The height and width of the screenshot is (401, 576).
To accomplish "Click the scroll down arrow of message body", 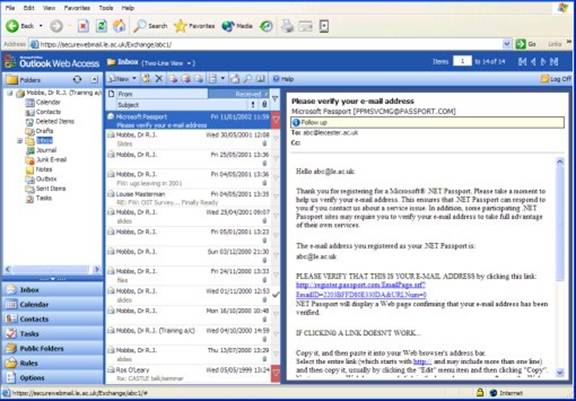I will tap(560, 373).
